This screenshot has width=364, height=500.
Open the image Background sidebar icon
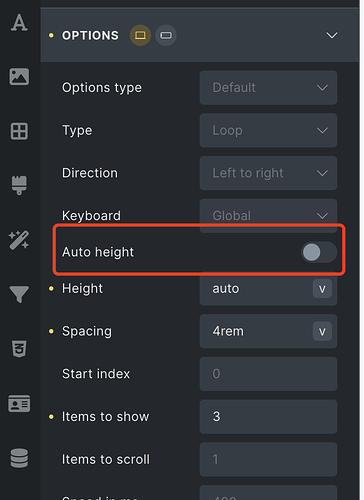tap(19, 77)
